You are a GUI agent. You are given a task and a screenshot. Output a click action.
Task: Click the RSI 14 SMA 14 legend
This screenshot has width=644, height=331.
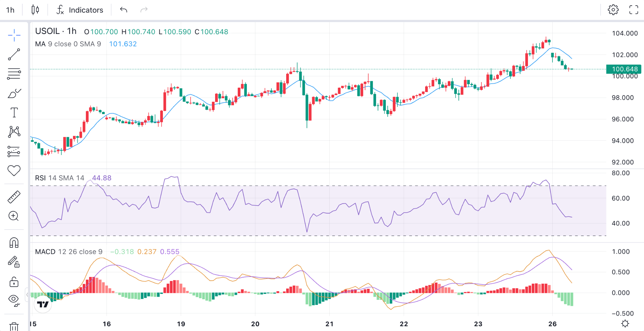click(x=59, y=178)
